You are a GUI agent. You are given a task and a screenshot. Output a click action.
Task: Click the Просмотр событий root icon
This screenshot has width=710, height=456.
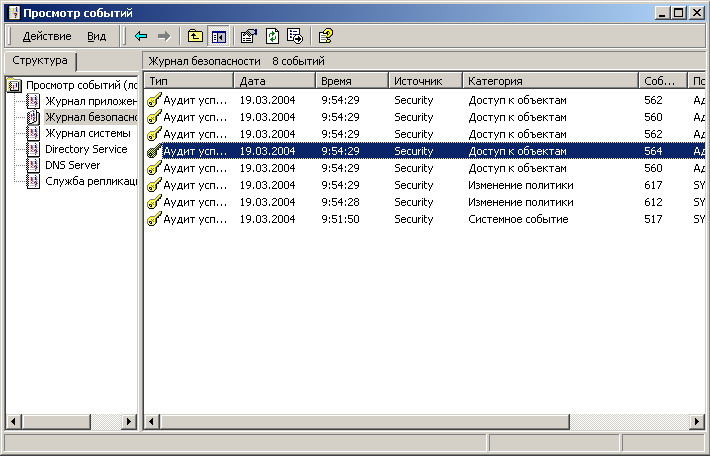(14, 85)
